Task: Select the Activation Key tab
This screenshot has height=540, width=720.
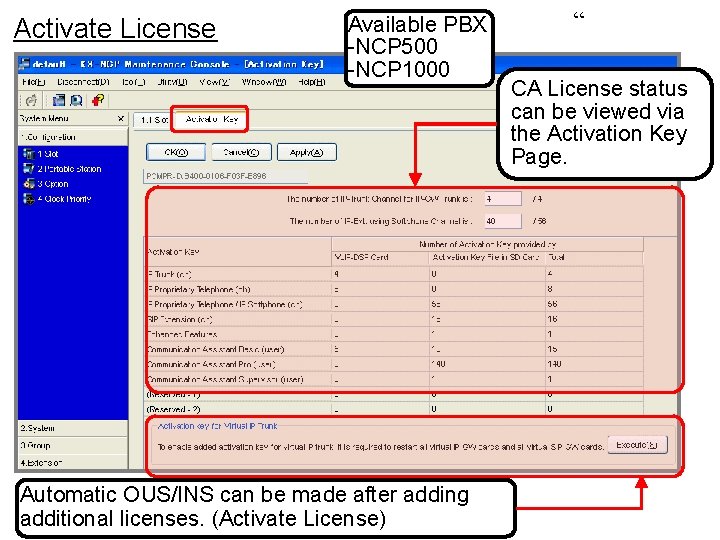Action: [x=211, y=119]
